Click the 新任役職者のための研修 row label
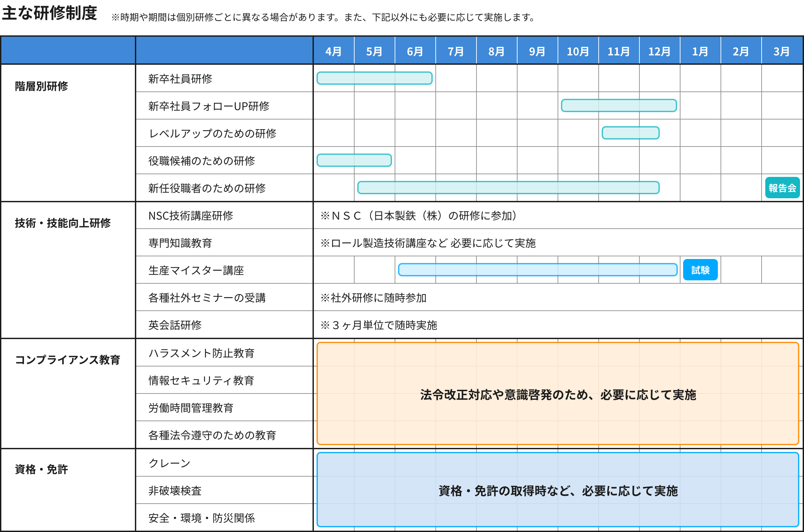The height and width of the screenshot is (532, 804). coord(207,188)
